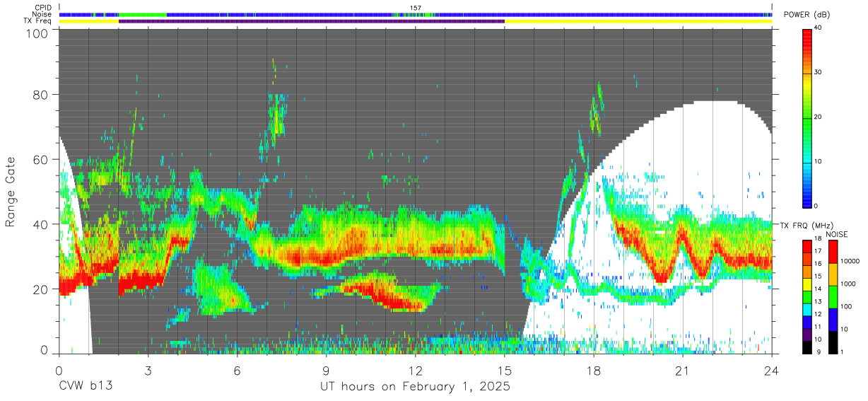Click the x-axis tick label 15
Screen dimensions: 868x401
coord(505,371)
